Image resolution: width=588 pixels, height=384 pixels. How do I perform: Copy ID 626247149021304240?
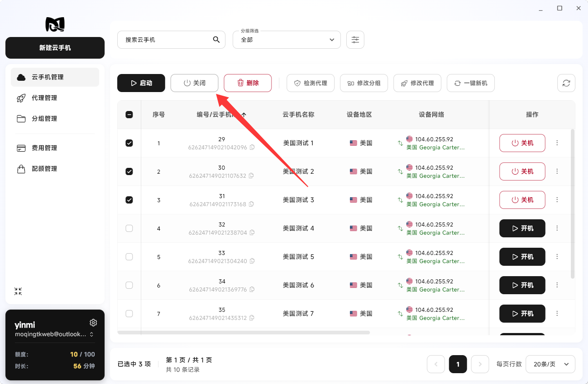tap(252, 261)
